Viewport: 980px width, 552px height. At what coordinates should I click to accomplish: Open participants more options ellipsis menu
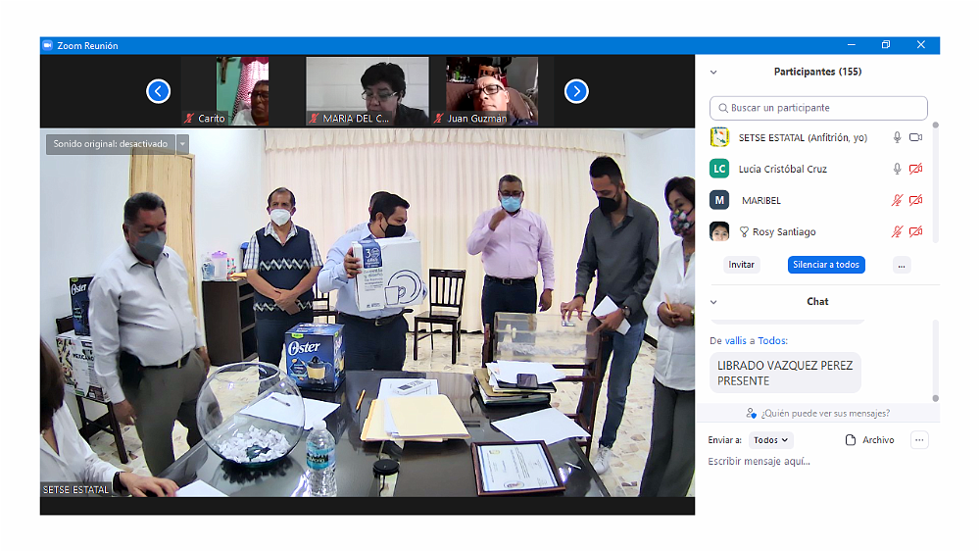tap(902, 265)
